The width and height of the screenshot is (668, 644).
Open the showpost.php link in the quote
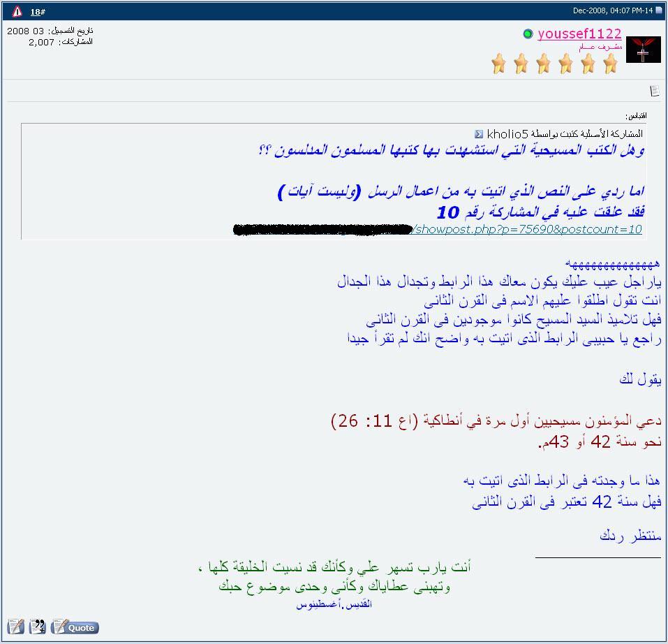pos(528,229)
